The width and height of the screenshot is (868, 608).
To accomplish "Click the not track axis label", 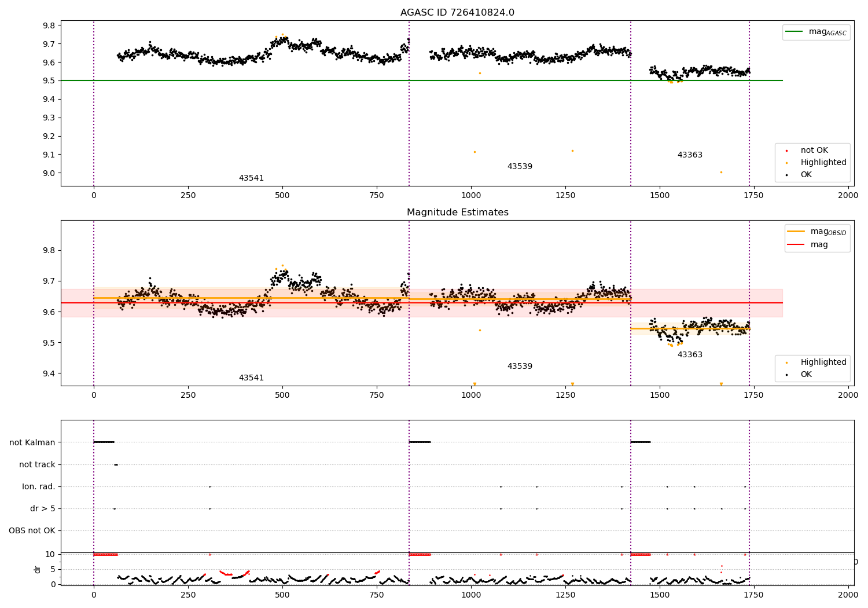I will pos(37,465).
